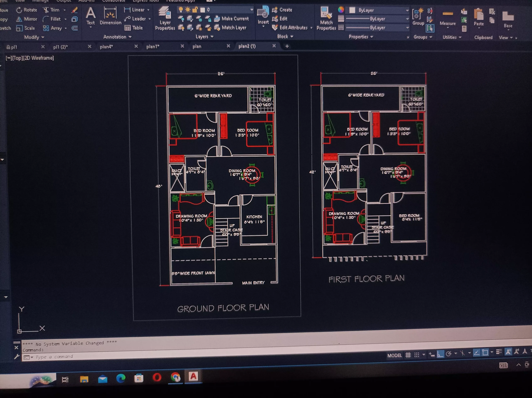Viewport: 532px width, 398px height.
Task: Open the ByLayer object color swatch
Action: 352,10
